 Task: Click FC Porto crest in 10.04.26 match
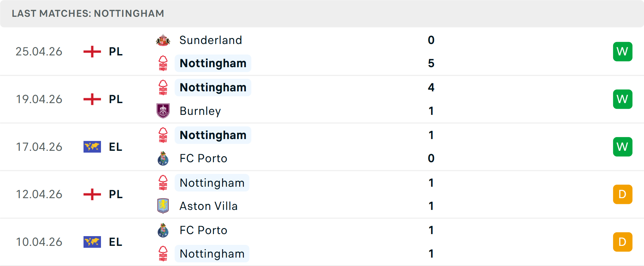163,230
